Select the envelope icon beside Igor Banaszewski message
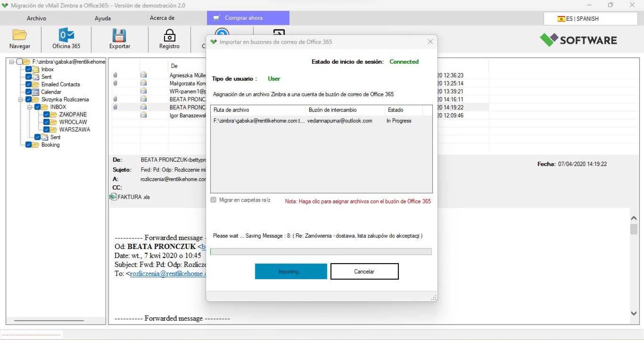Image resolution: width=644 pixels, height=340 pixels. (144, 115)
